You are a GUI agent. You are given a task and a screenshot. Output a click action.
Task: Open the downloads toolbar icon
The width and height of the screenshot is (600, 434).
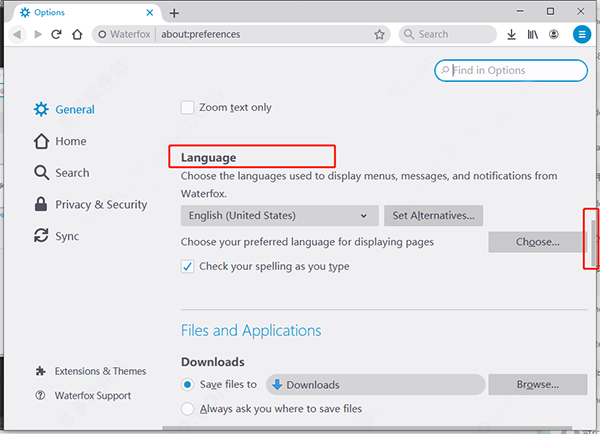(511, 34)
